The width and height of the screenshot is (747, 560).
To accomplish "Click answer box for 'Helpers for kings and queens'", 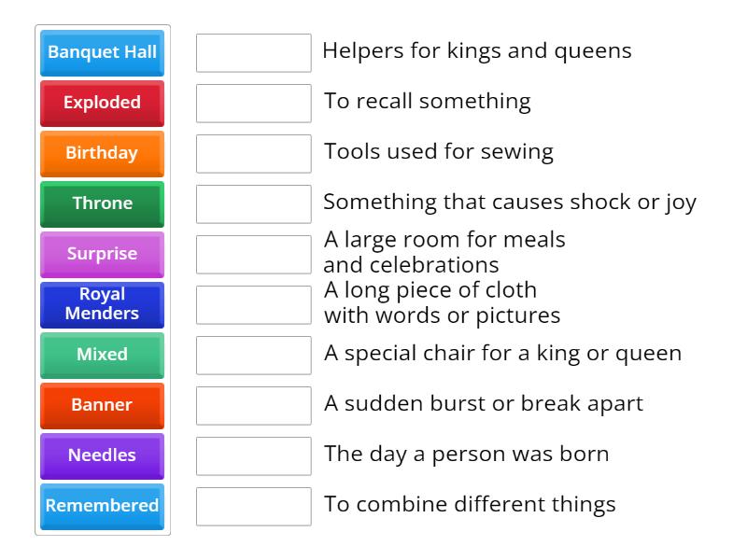I will coord(253,52).
